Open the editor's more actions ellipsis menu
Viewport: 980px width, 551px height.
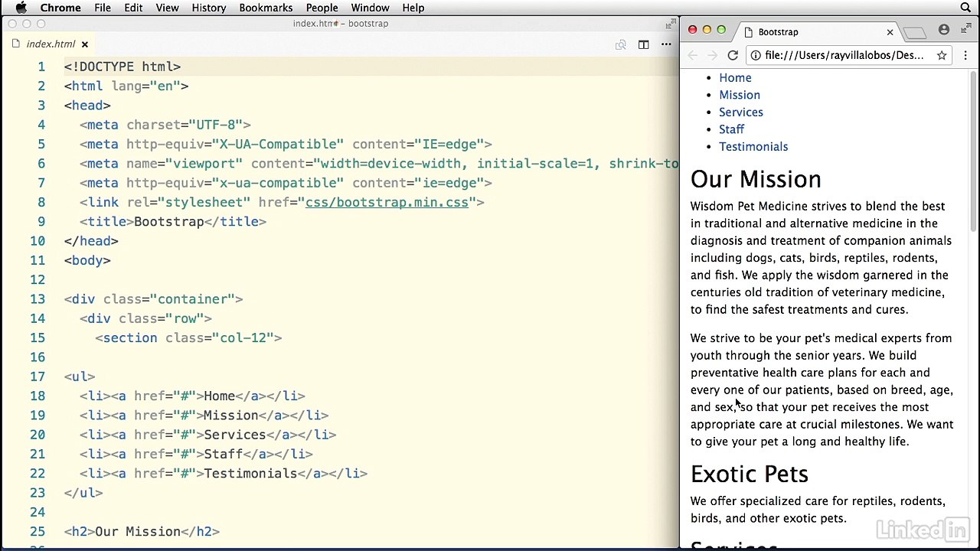point(666,44)
